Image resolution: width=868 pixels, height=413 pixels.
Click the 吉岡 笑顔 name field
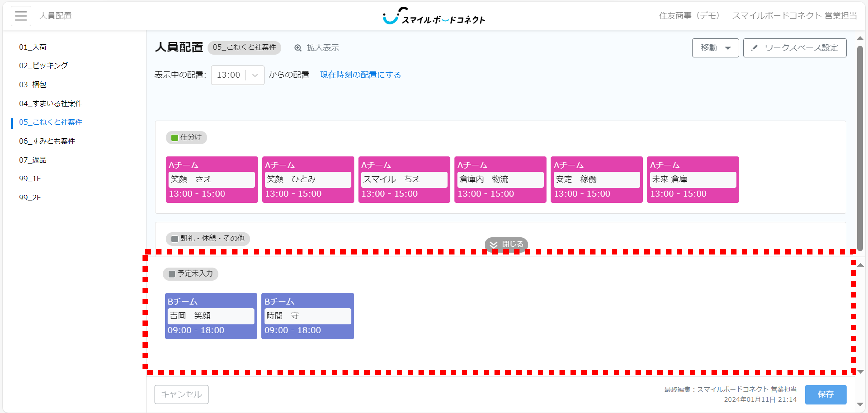(211, 316)
